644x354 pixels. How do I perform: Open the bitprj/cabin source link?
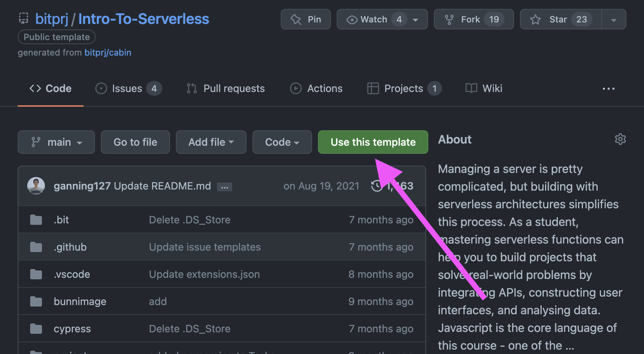click(108, 53)
